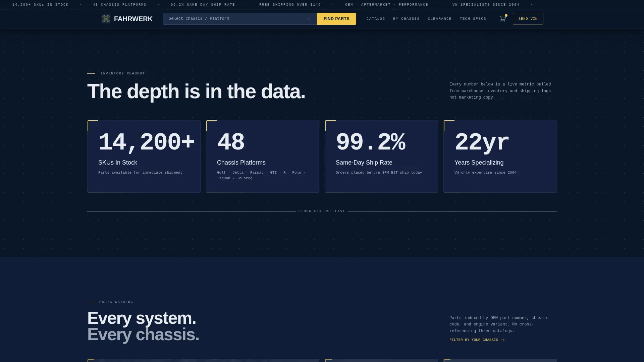This screenshot has width=644, height=362.
Task: Click the Free Shipping Over $149 ticker text
Action: (x=290, y=5)
